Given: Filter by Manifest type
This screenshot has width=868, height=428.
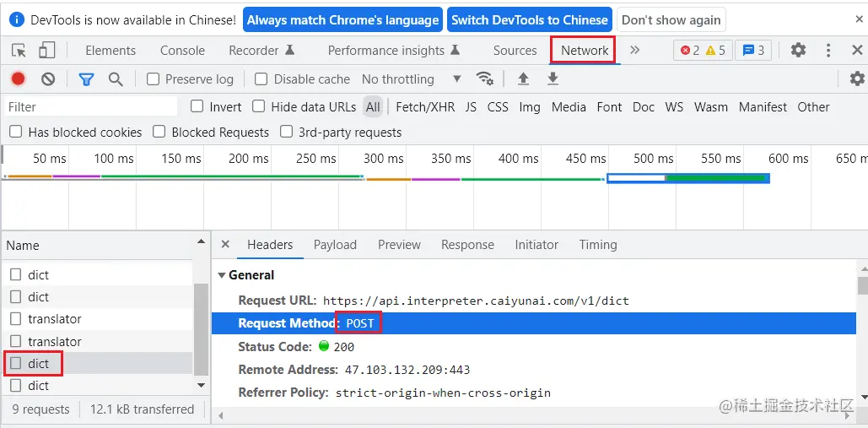Looking at the screenshot, I should pos(763,107).
